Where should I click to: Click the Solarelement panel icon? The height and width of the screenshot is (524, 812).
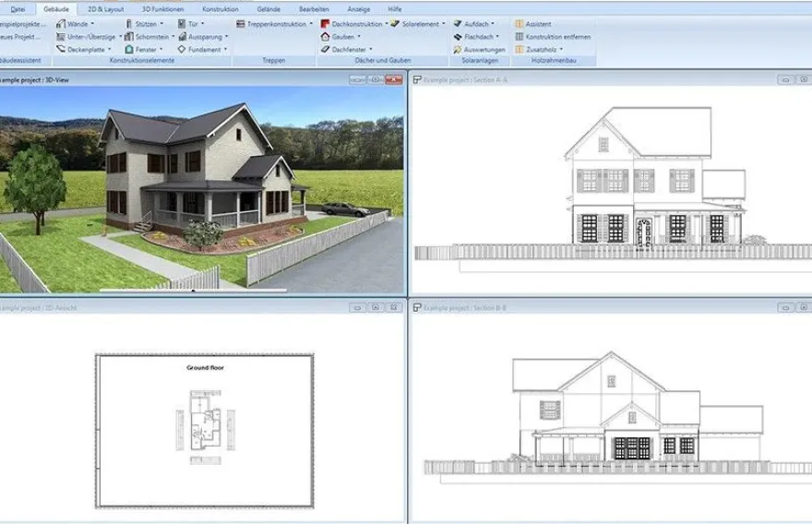[395, 24]
